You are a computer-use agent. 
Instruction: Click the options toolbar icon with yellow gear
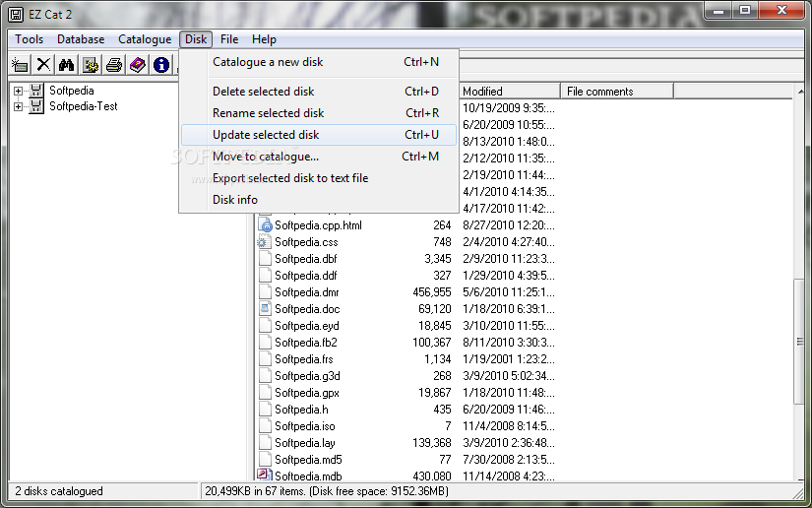click(91, 65)
